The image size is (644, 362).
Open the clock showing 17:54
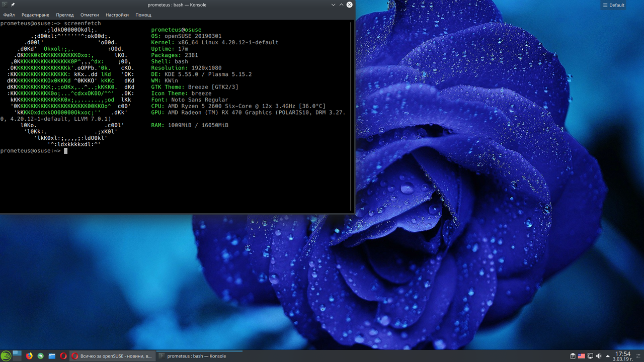click(623, 356)
